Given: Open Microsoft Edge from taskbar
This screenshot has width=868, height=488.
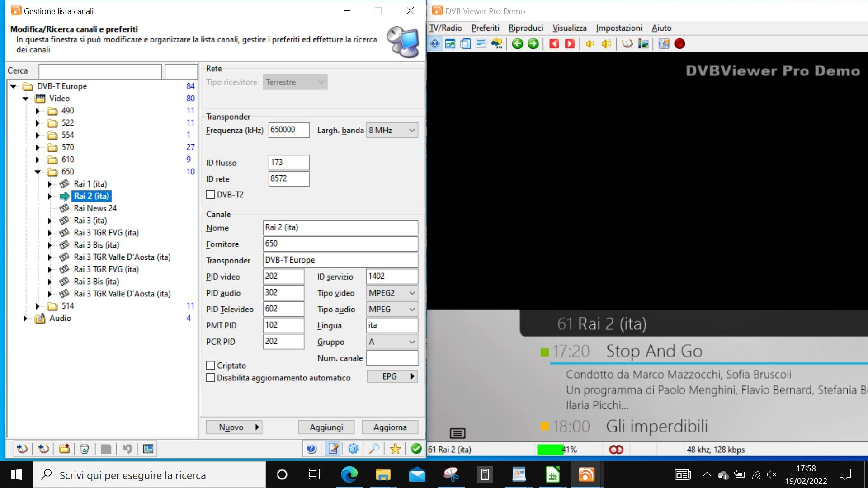Looking at the screenshot, I should (349, 474).
